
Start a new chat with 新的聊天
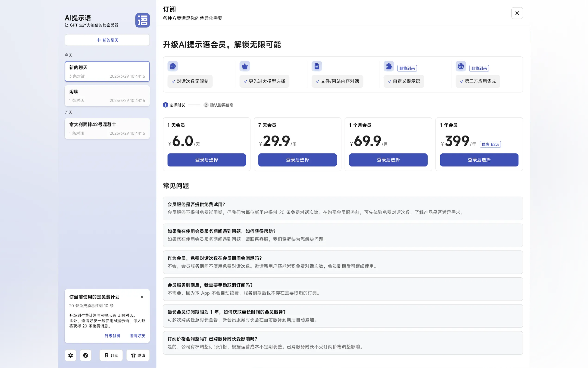[x=107, y=40]
